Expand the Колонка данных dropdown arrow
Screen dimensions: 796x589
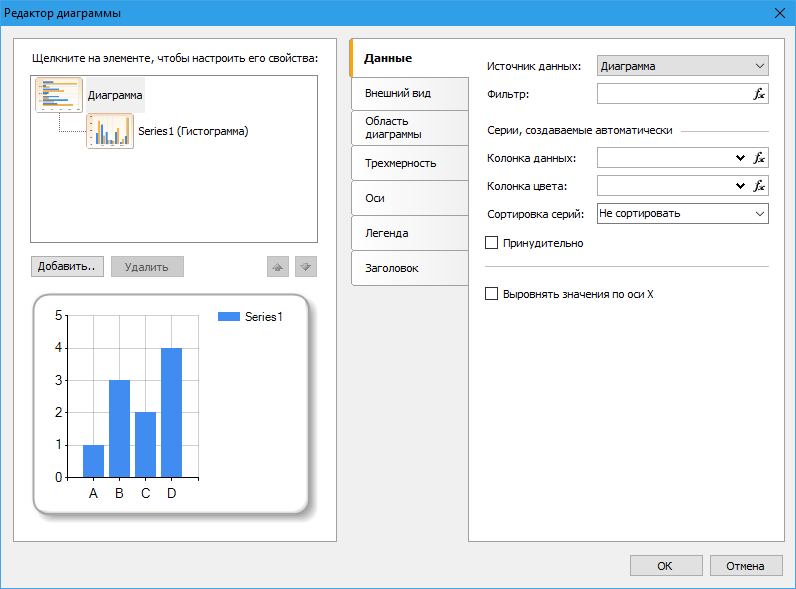[x=740, y=158]
